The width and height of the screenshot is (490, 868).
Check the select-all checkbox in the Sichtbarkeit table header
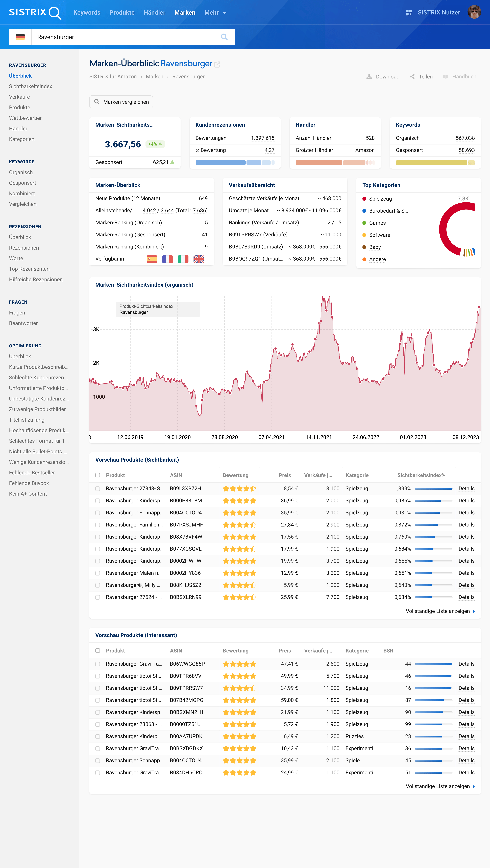[x=98, y=475]
